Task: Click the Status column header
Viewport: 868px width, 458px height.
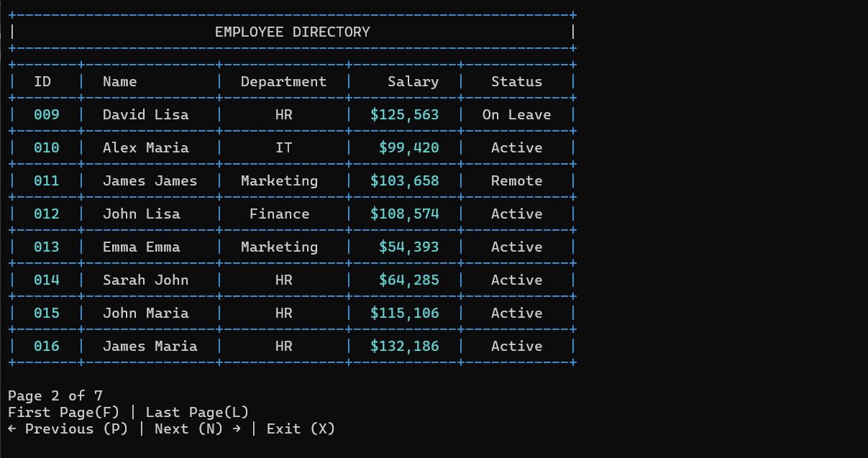Action: click(516, 82)
